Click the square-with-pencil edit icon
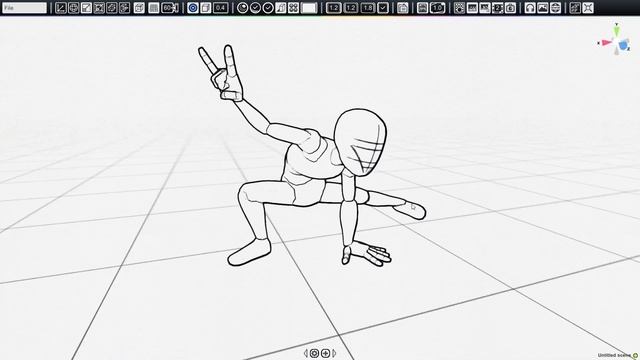 [x=86, y=8]
